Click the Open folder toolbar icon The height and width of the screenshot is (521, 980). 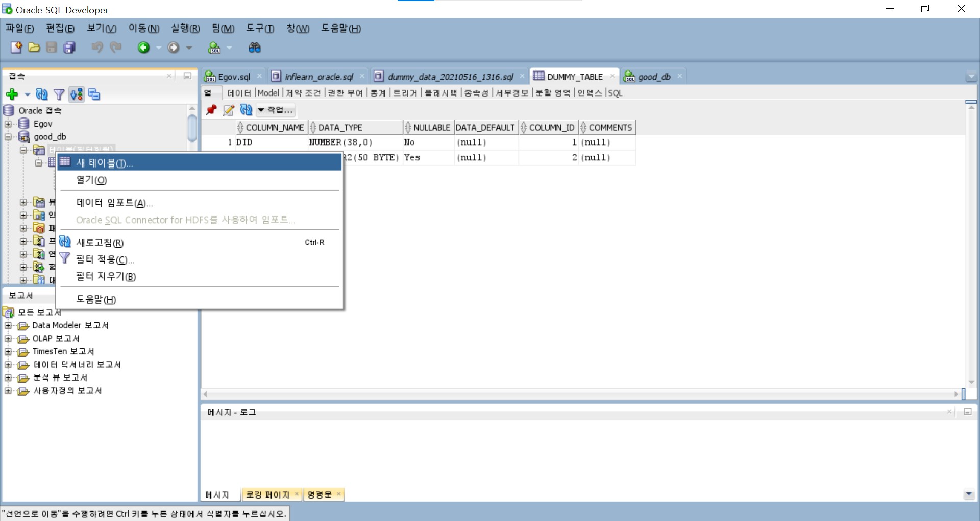[34, 48]
